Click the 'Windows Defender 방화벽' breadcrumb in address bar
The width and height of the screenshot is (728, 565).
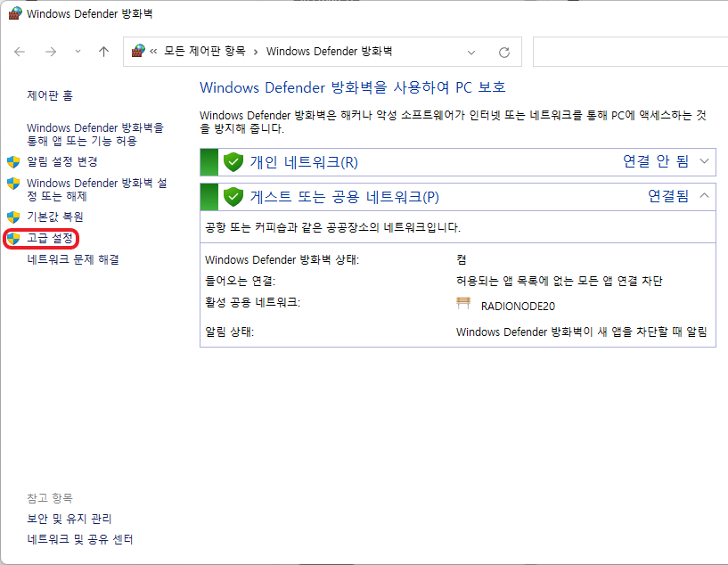[329, 51]
